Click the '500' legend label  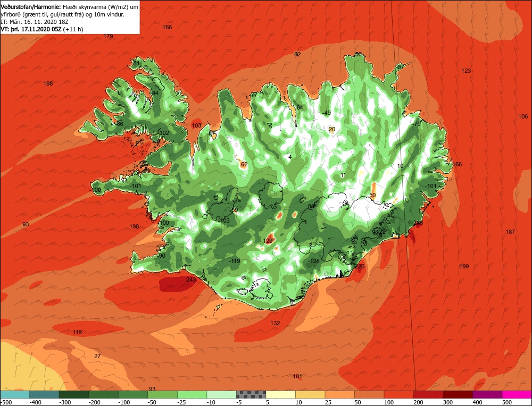point(507,402)
